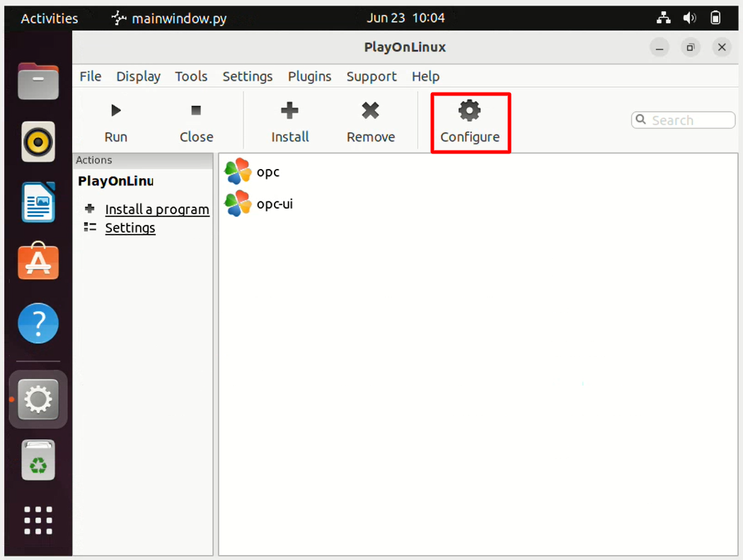Open LibreOffice Writer from the dock
The image size is (743, 560).
pos(38,202)
